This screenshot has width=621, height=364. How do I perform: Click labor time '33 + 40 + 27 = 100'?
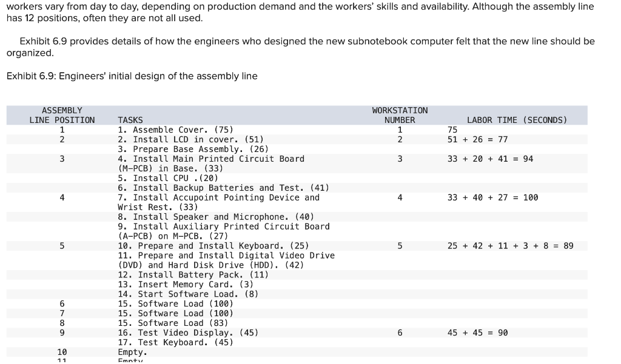pos(492,197)
